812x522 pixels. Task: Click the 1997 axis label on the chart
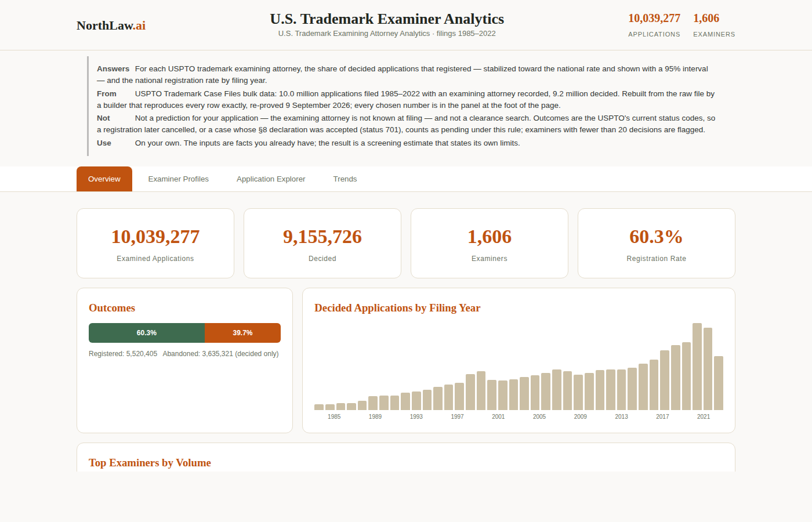[457, 416]
